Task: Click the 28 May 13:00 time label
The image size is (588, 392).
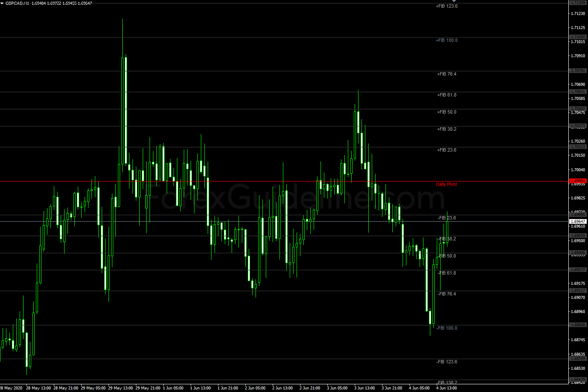Action: [x=38, y=388]
